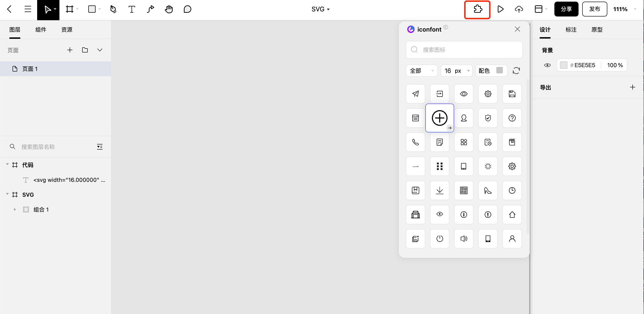
Task: Pick the phone handset icon
Action: point(416,142)
